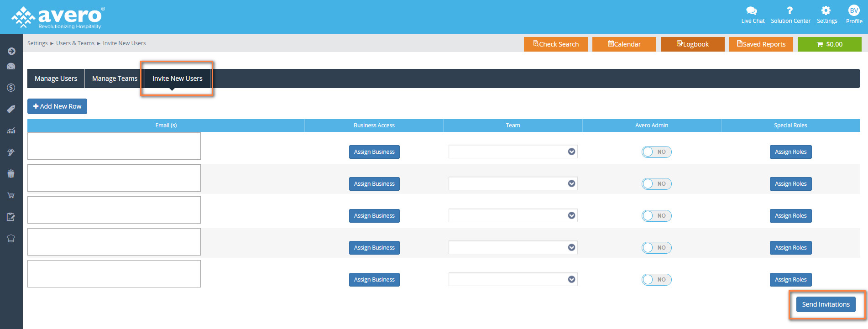Click the first Email(s) input box
The width and height of the screenshot is (868, 329).
tap(114, 146)
